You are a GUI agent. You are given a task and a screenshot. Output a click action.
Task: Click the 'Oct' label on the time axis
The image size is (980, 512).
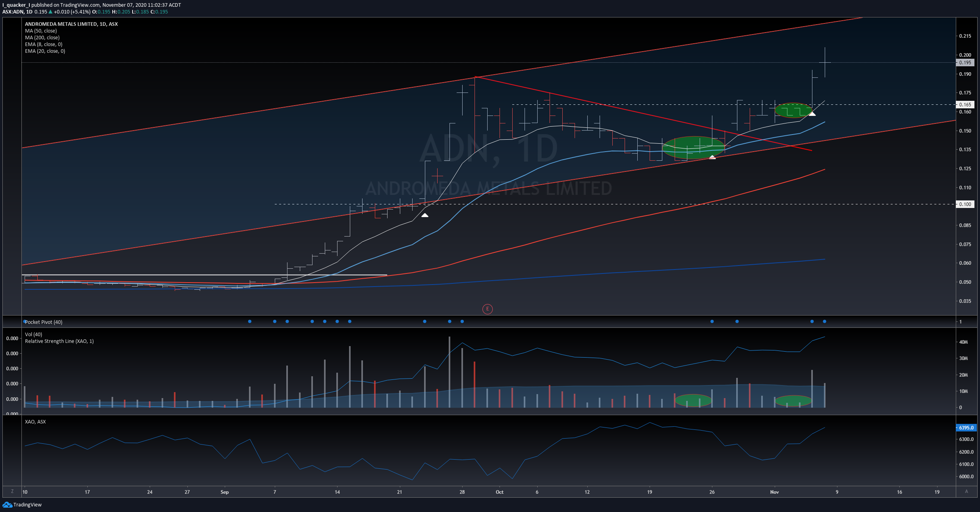(500, 492)
